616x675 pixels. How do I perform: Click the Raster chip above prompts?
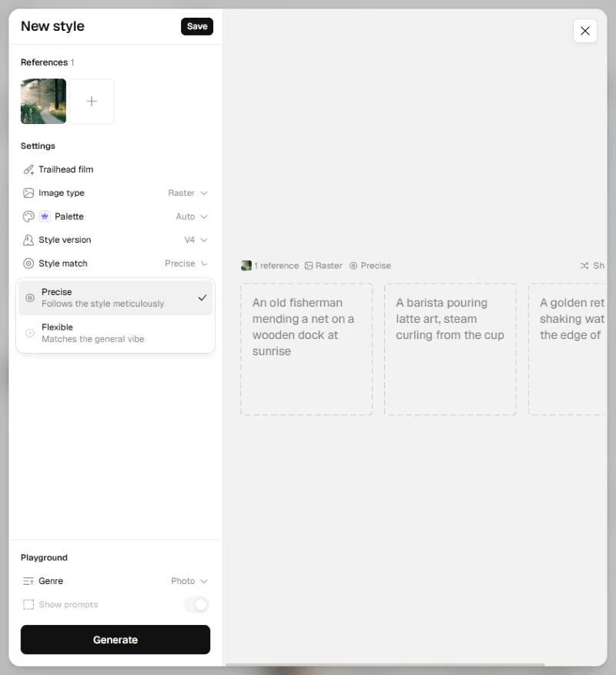click(323, 266)
